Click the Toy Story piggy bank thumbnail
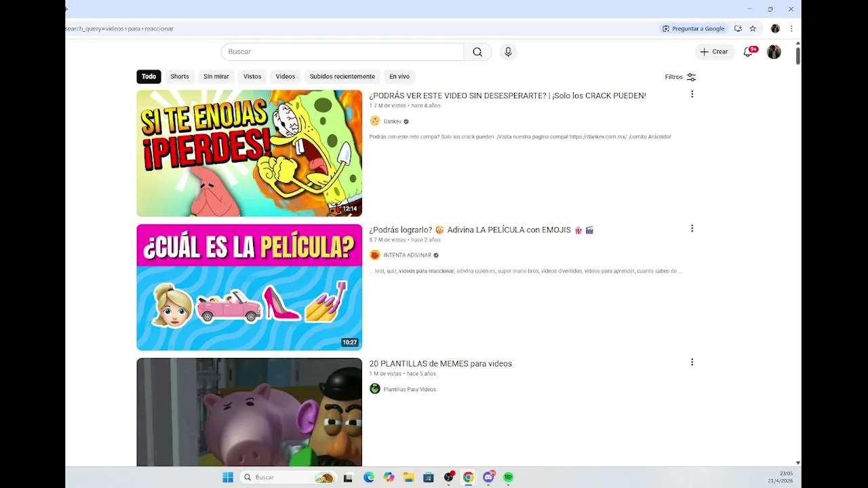The width and height of the screenshot is (868, 488). click(x=250, y=412)
